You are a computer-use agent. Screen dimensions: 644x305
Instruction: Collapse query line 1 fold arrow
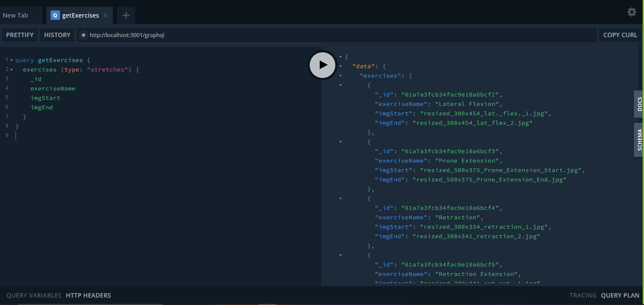pos(11,60)
